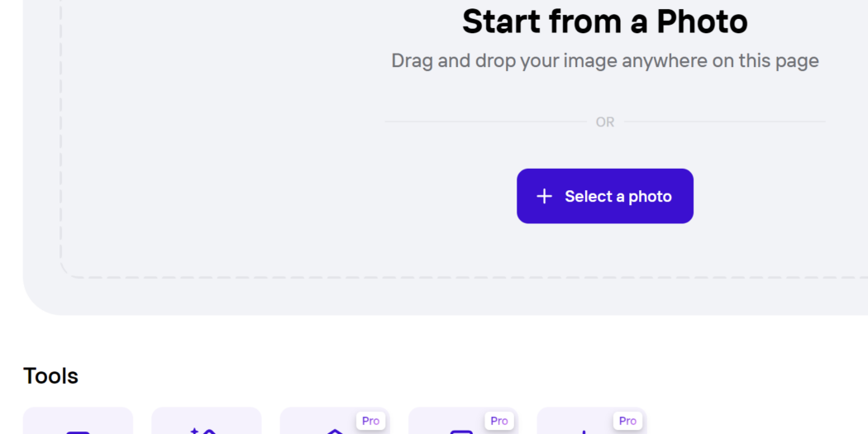The width and height of the screenshot is (868, 434).
Task: Click the Select a photo button
Action: [x=604, y=196]
